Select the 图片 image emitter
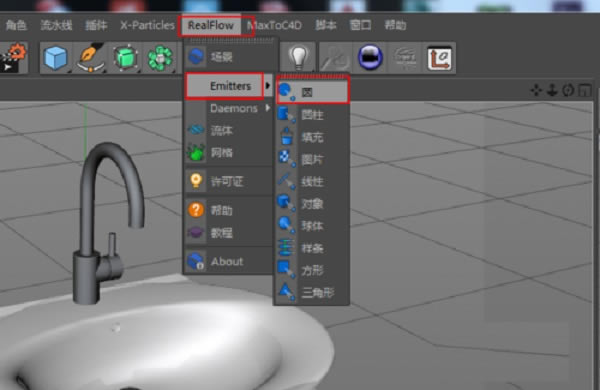The width and height of the screenshot is (600, 390). [312, 159]
